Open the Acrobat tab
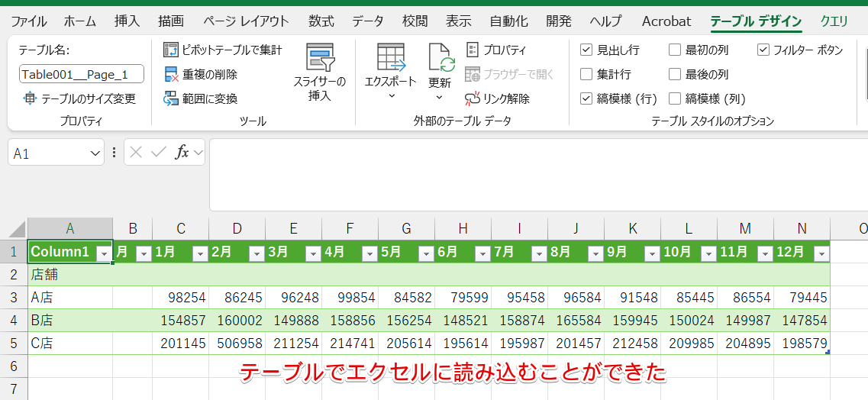Screen dimensions: 868x400 pos(666,21)
